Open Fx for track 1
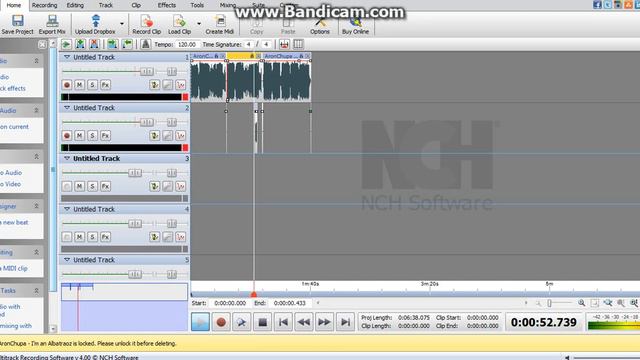This screenshot has height=360, width=640. tap(105, 85)
